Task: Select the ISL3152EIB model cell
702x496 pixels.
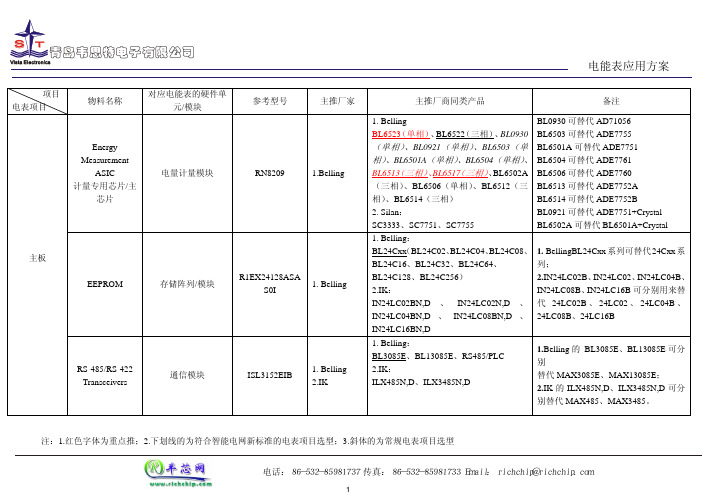Action: coord(270,375)
